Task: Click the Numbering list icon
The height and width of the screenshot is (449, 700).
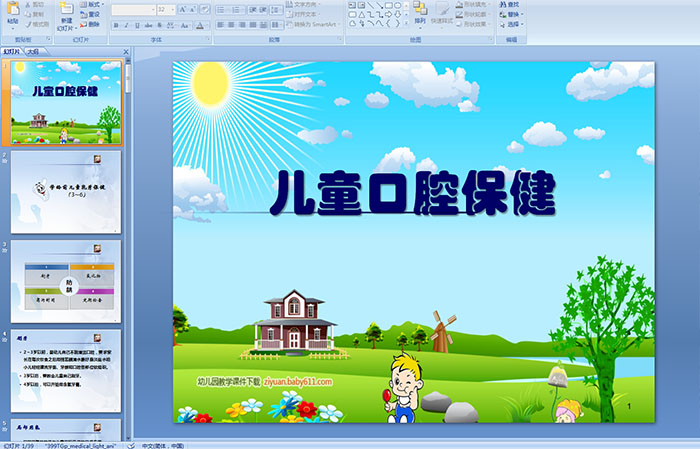Action: coord(238,9)
